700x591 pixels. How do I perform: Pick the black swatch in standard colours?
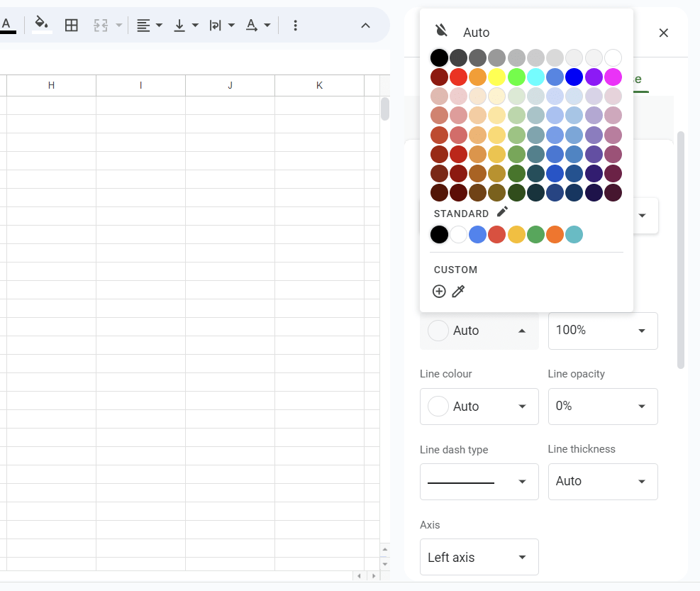tap(440, 235)
